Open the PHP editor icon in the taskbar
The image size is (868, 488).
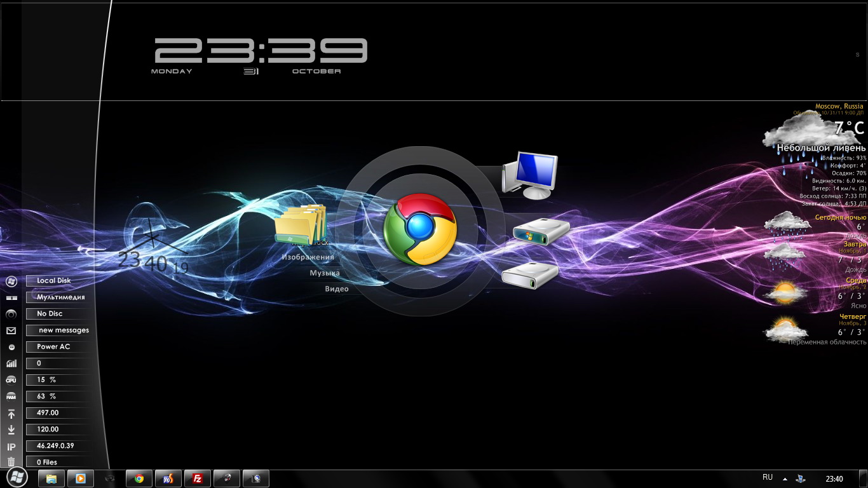coord(168,478)
